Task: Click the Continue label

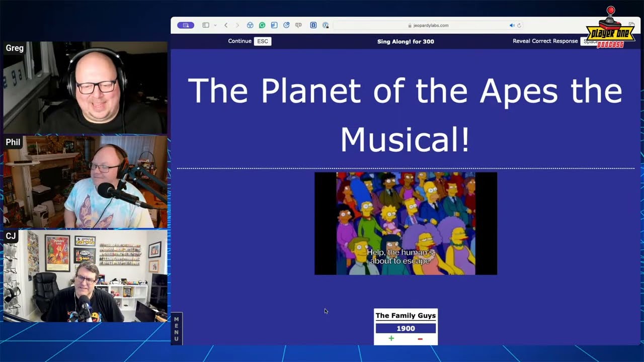Action: 239,41
